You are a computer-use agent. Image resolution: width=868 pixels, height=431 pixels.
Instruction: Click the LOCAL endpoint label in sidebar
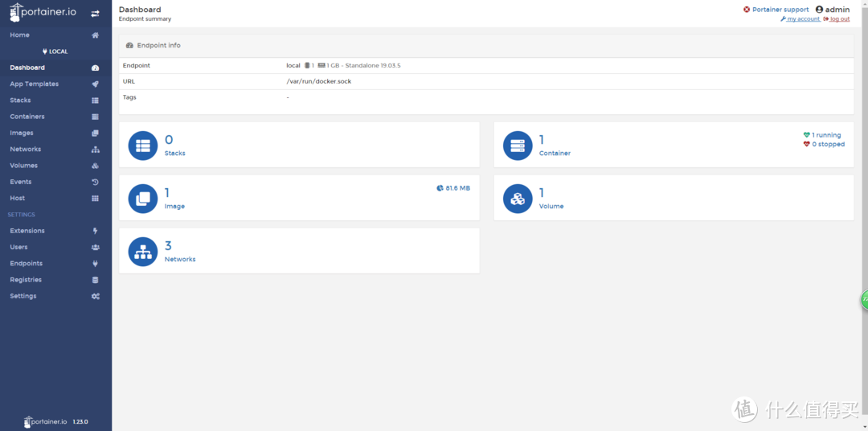click(55, 51)
